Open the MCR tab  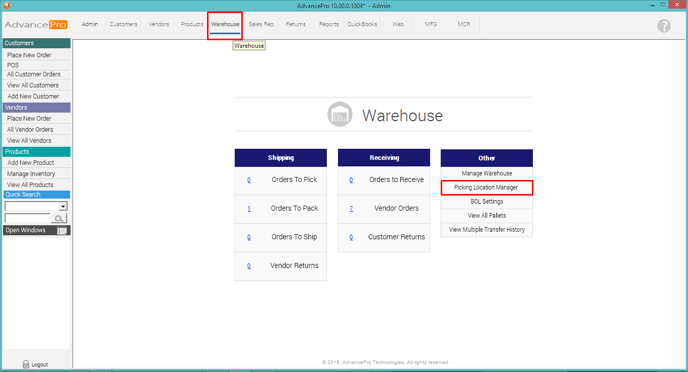(464, 24)
